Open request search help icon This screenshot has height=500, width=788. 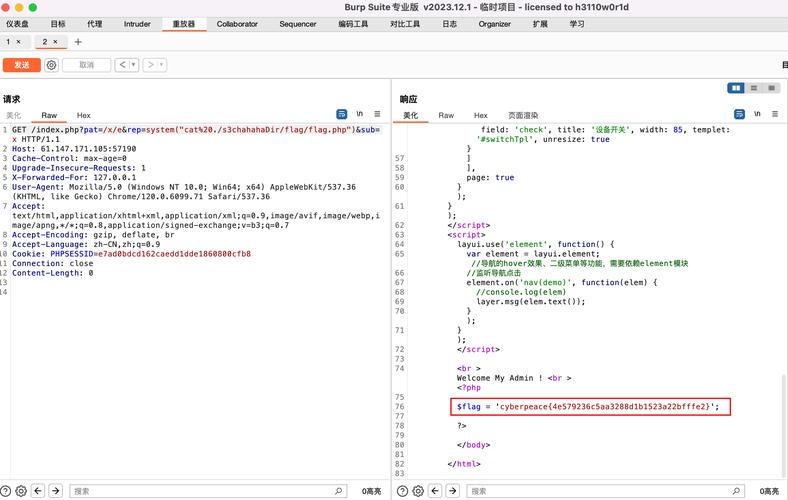[6, 491]
